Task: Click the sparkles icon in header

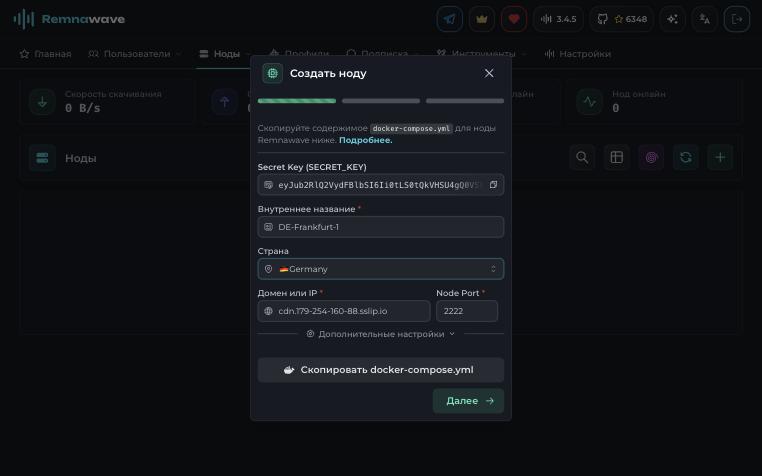Action: (x=673, y=19)
